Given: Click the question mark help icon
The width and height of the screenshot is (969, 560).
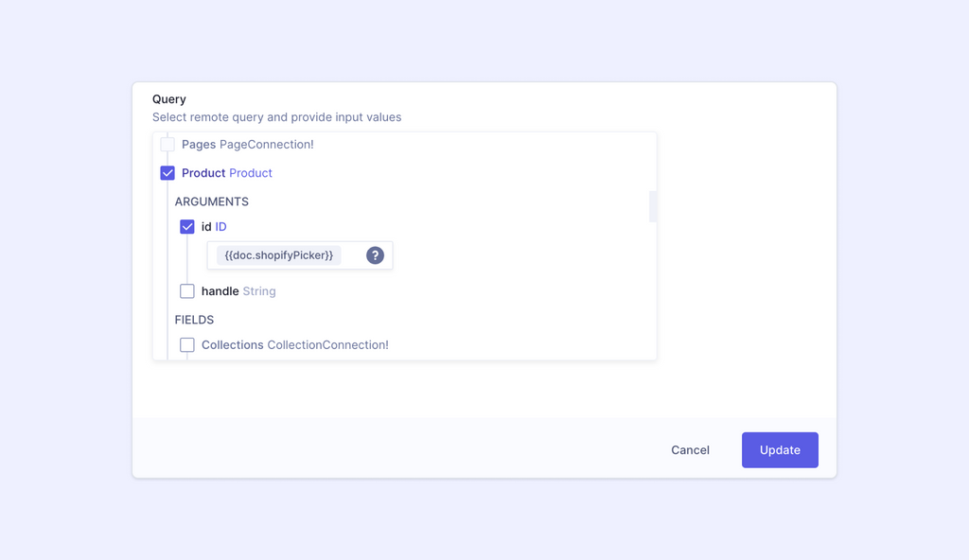Looking at the screenshot, I should [375, 255].
